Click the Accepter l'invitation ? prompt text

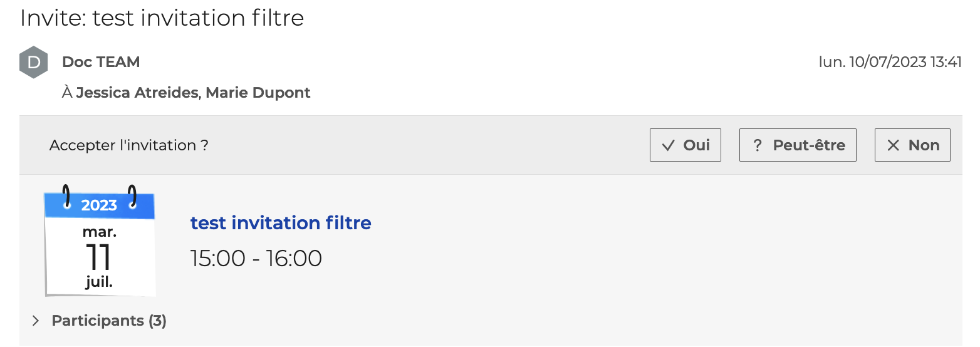[128, 145]
